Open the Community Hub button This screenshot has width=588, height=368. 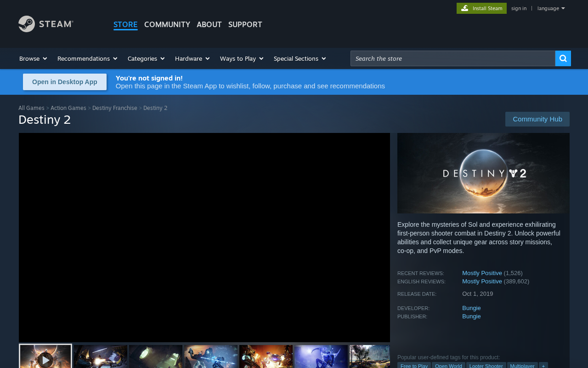click(537, 119)
